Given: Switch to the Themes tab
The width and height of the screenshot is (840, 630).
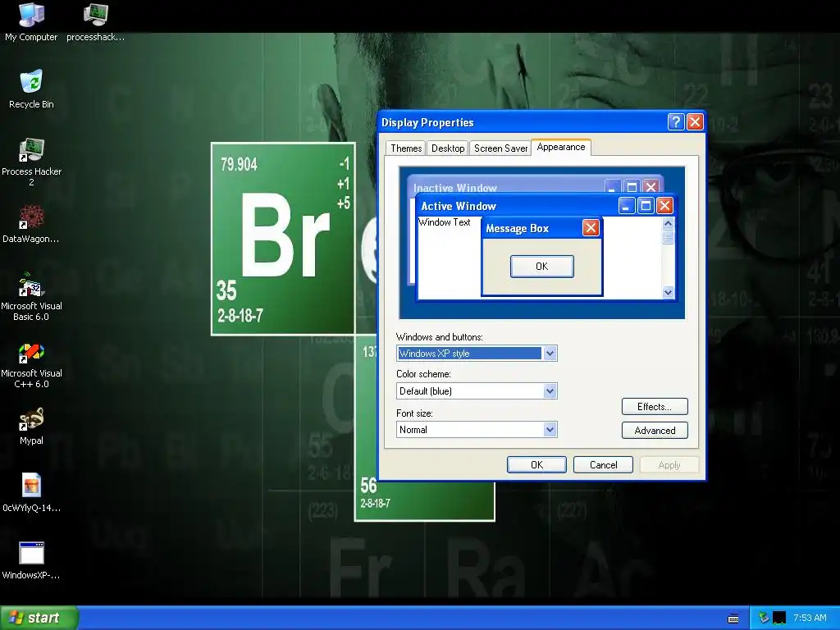Looking at the screenshot, I should [406, 148].
